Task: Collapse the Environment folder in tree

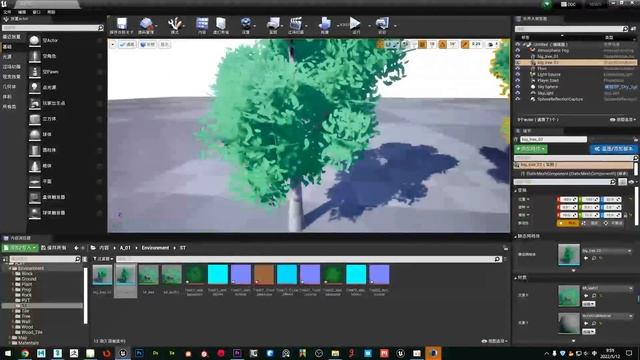Action: pyautogui.click(x=10, y=268)
